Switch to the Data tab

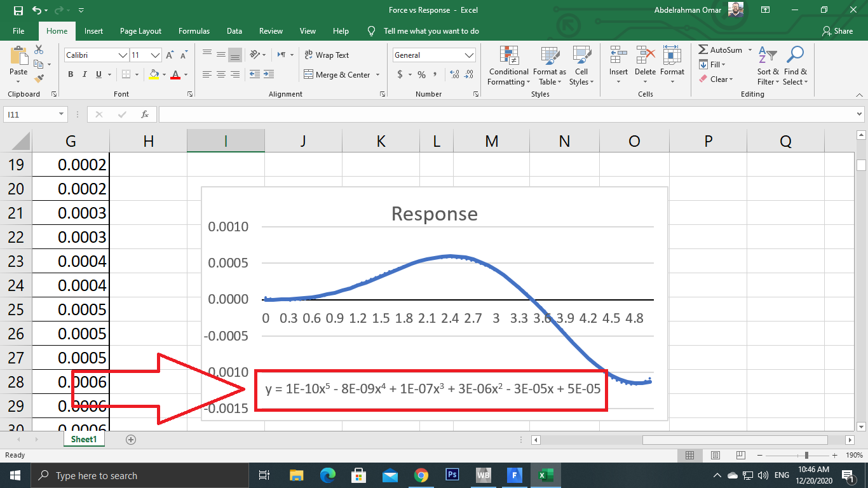(x=234, y=30)
